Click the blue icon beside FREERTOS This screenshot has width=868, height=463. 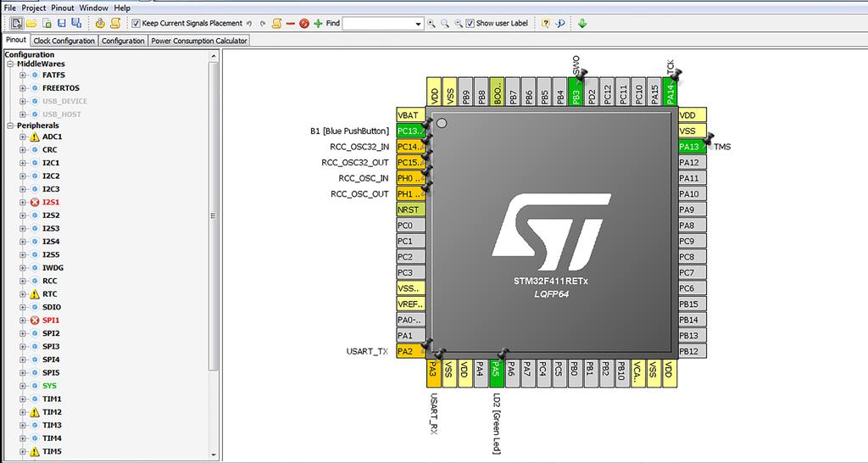pyautogui.click(x=35, y=88)
